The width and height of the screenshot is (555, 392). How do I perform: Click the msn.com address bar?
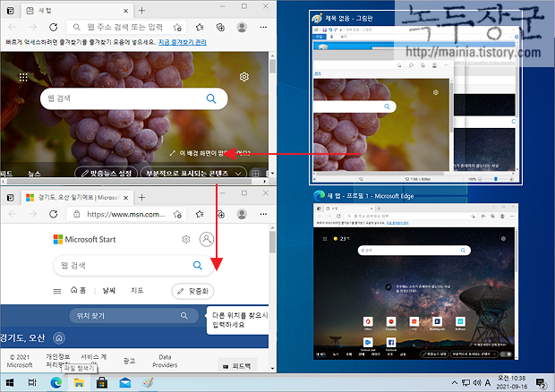pyautogui.click(x=124, y=214)
